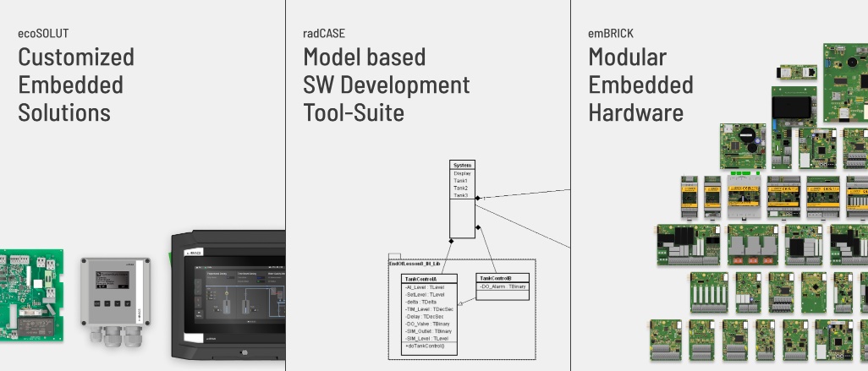Image resolution: width=868 pixels, height=371 pixels.
Task: Open the Model based SW Development Tool-Suite heading
Action: [387, 85]
